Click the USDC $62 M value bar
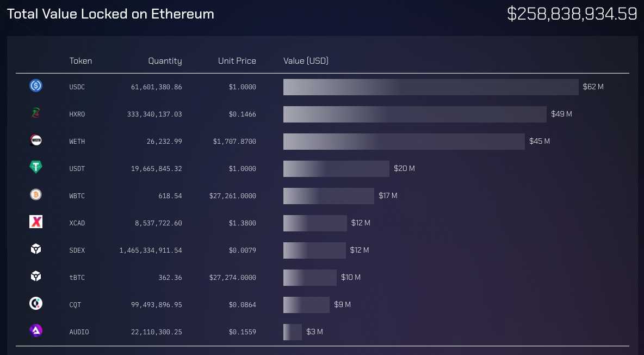The height and width of the screenshot is (355, 644). [x=431, y=87]
